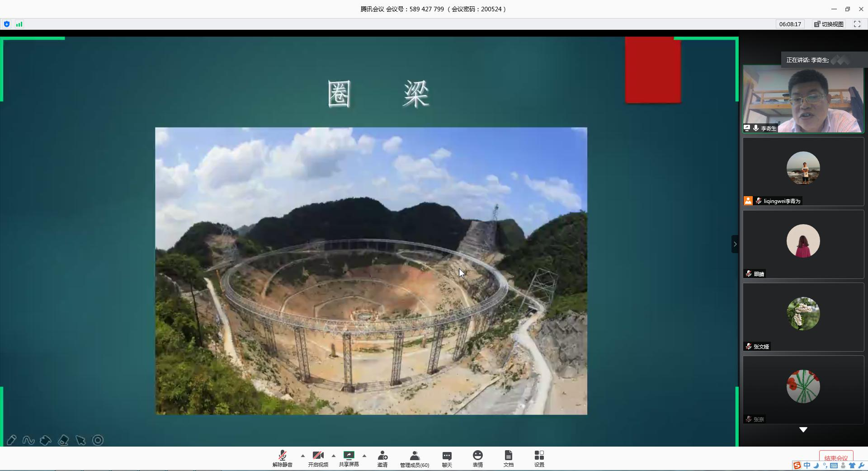This screenshot has height=471, width=868.
Task: Select the pencil annotation tool
Action: click(x=11, y=440)
